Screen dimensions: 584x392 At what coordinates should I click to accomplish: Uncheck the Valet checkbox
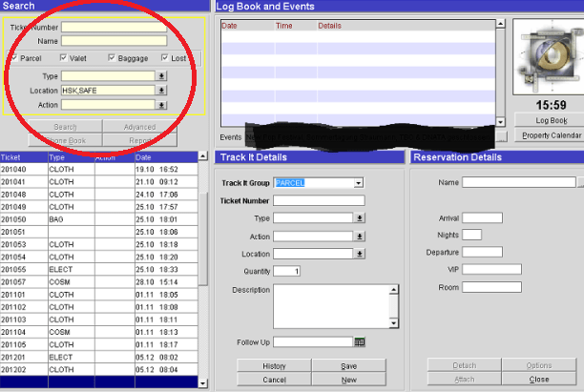63,58
